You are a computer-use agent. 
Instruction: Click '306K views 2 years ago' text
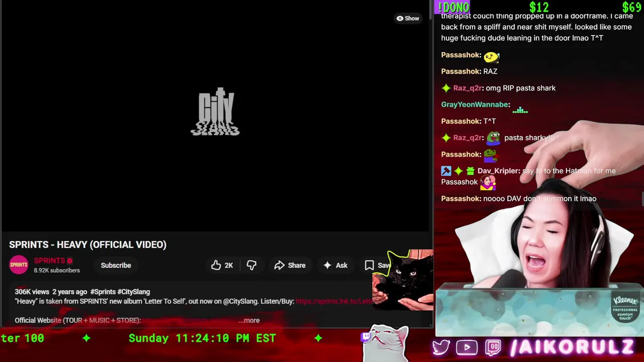51,292
